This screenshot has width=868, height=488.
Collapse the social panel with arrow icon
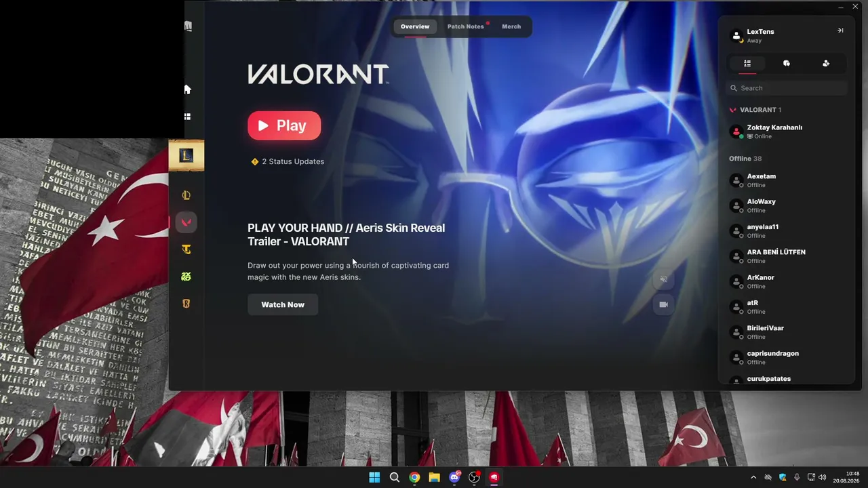click(x=840, y=30)
